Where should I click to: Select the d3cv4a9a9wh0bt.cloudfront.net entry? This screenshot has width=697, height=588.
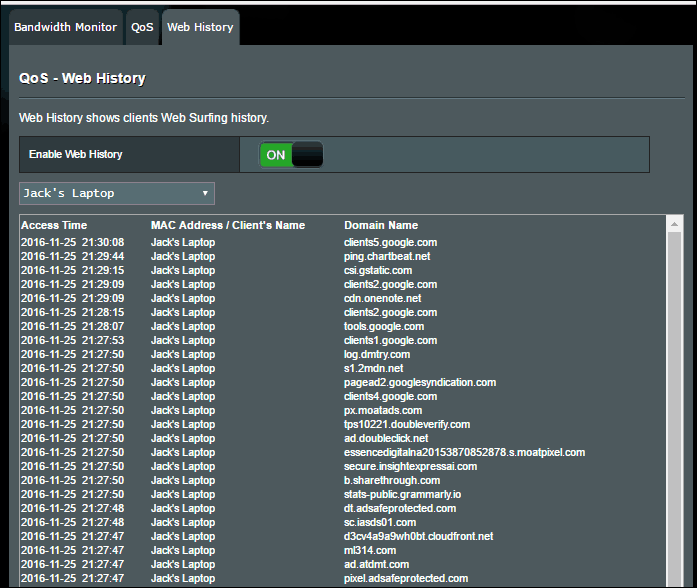[x=418, y=536]
